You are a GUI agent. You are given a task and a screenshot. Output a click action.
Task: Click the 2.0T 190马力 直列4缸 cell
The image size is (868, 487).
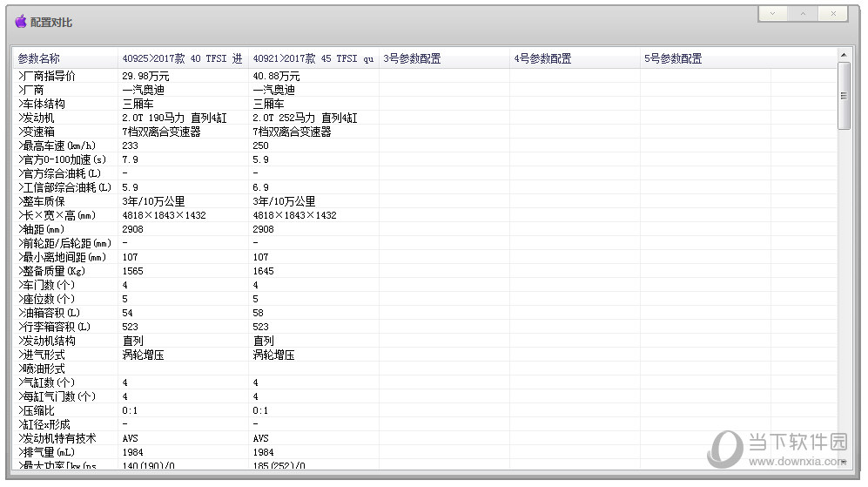174,118
